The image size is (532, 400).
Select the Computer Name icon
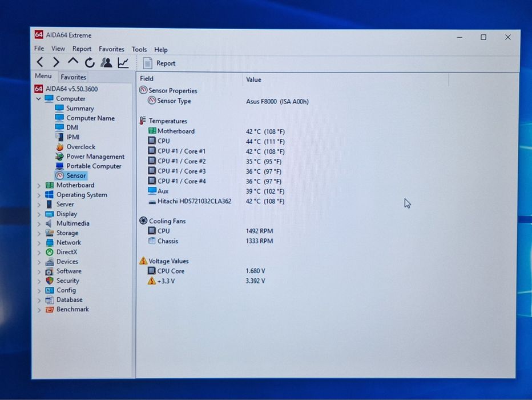(x=59, y=118)
